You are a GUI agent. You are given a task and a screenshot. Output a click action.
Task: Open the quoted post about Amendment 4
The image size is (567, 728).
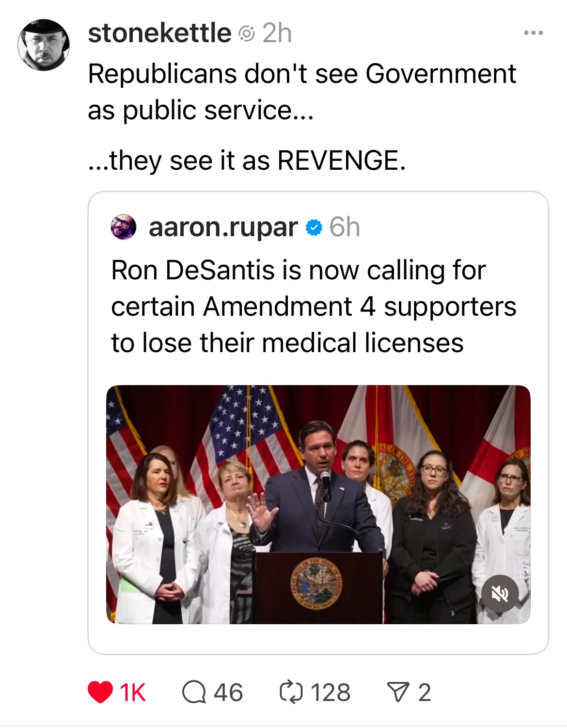pyautogui.click(x=313, y=307)
